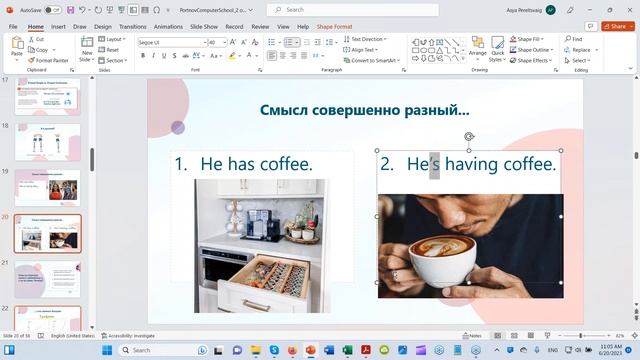Switch to Slide Sorter view
The width and height of the screenshot is (640, 360).
click(514, 336)
